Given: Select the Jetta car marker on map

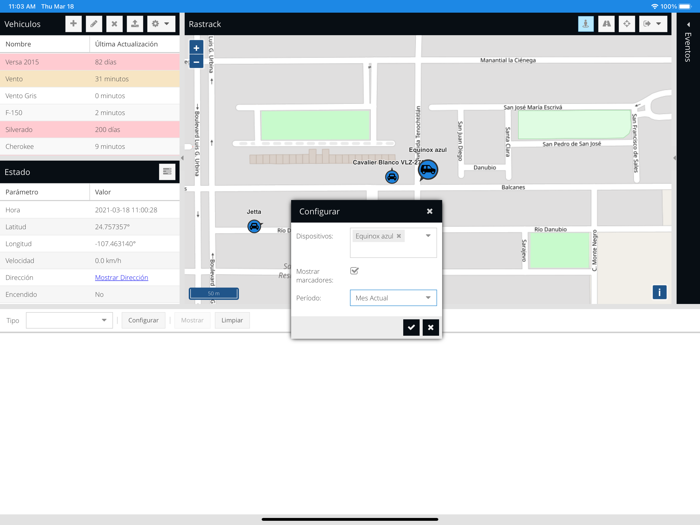Looking at the screenshot, I should [x=254, y=226].
